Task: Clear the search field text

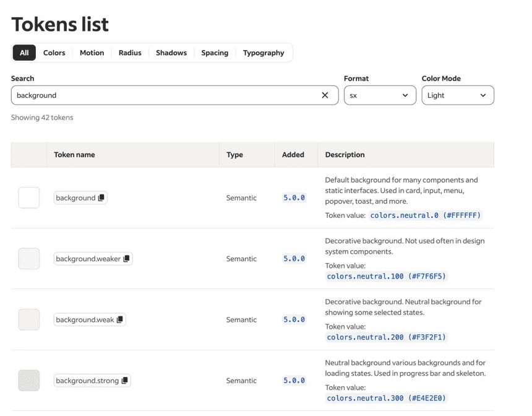Action: [325, 95]
